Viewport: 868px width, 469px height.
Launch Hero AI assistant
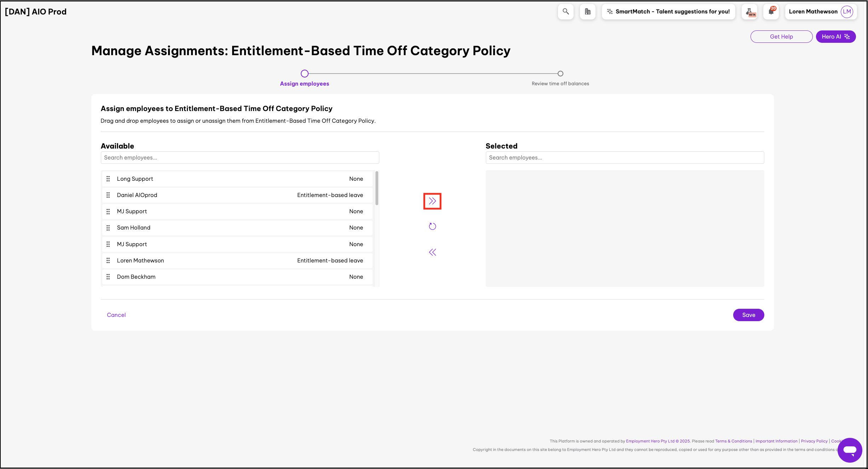(x=835, y=37)
